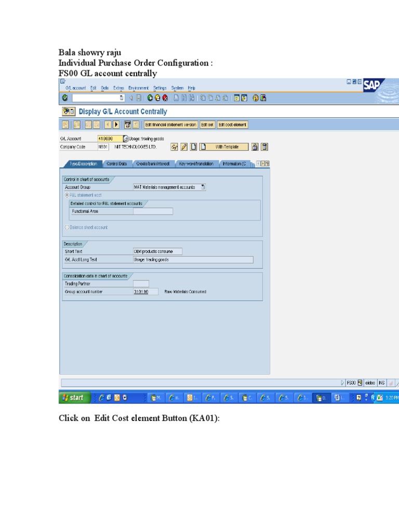Click the Windows start button

pyautogui.click(x=75, y=397)
